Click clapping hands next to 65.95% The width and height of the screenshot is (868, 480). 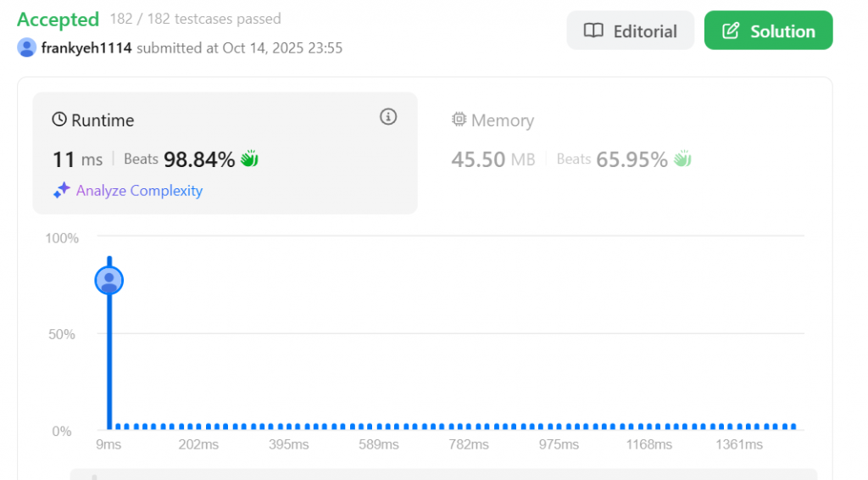(682, 159)
